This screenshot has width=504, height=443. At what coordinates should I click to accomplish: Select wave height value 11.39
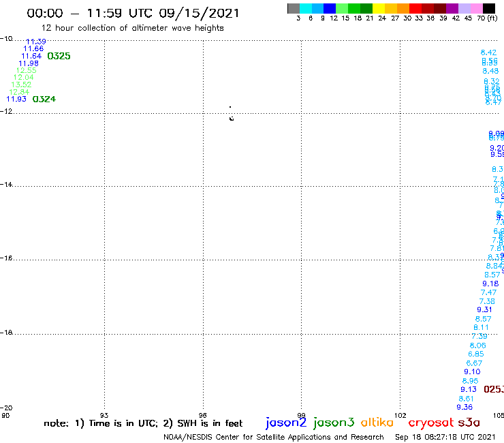(x=36, y=42)
